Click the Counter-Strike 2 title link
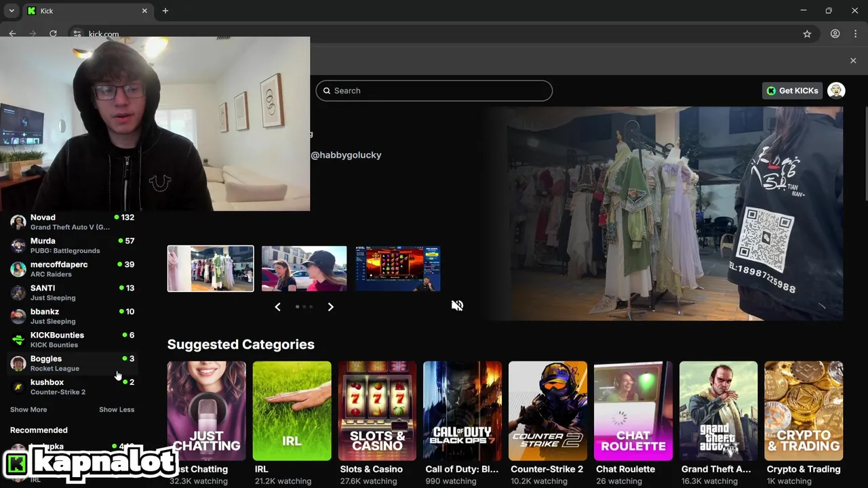This screenshot has height=488, width=868. 547,469
